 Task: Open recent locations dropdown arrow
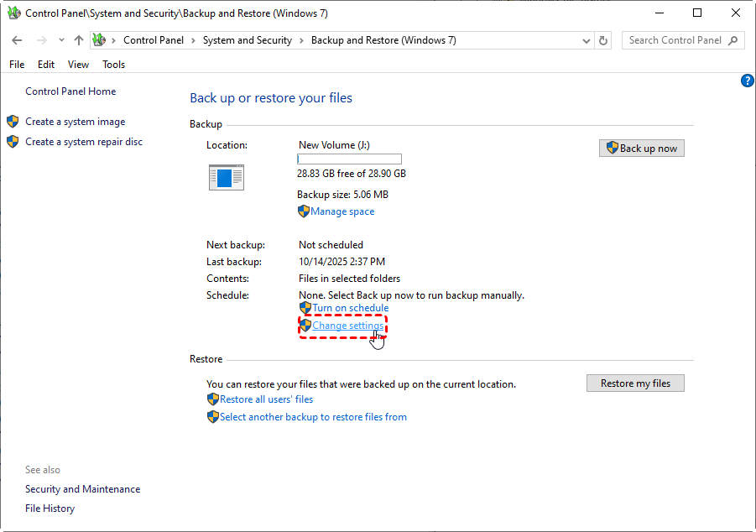point(61,40)
